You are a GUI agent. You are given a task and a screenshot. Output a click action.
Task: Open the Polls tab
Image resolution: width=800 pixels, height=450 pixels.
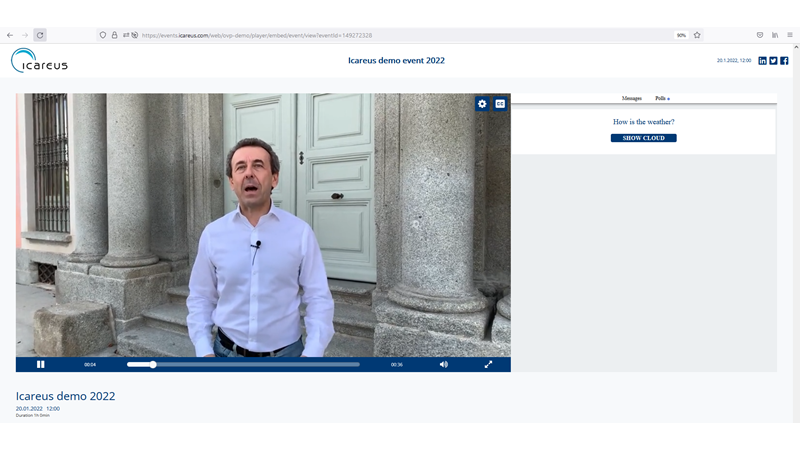tap(662, 98)
